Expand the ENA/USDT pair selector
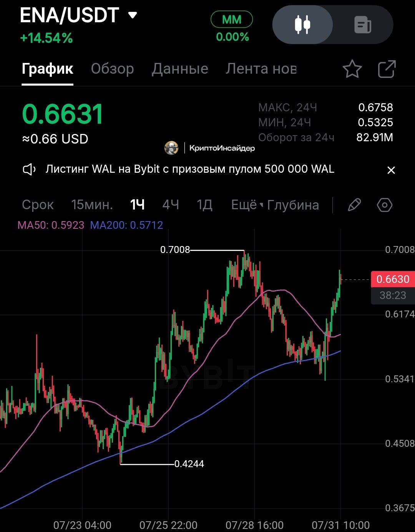Screen dimensions: 415x532 pos(133,15)
